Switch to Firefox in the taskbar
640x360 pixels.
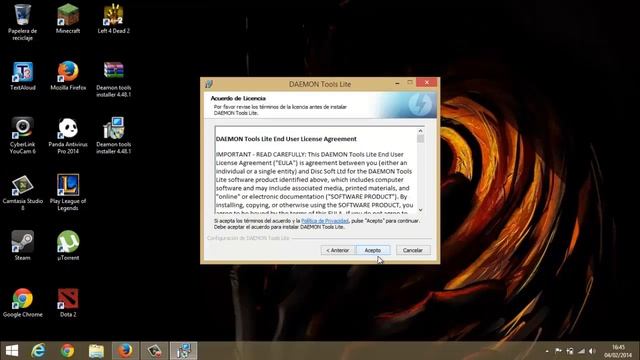[x=125, y=351]
